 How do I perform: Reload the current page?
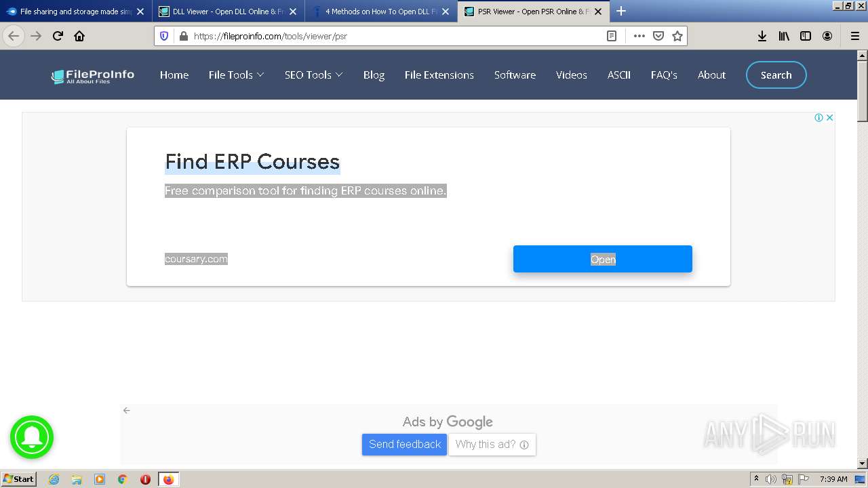pyautogui.click(x=58, y=36)
